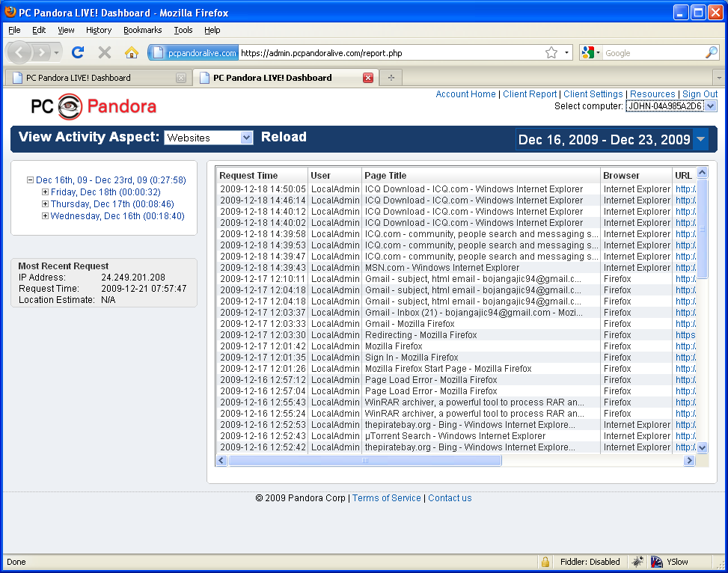Image resolution: width=728 pixels, height=573 pixels.
Task: List all tabs dropdown arrow
Action: click(719, 78)
